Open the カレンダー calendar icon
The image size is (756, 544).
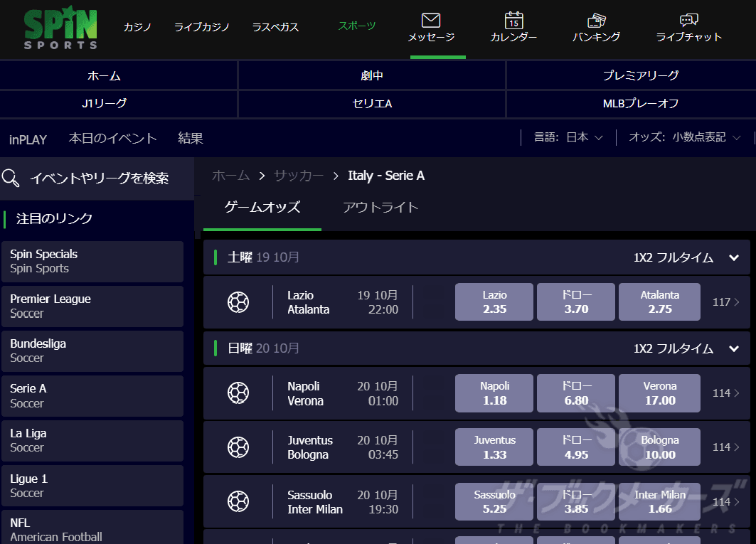[x=513, y=21]
